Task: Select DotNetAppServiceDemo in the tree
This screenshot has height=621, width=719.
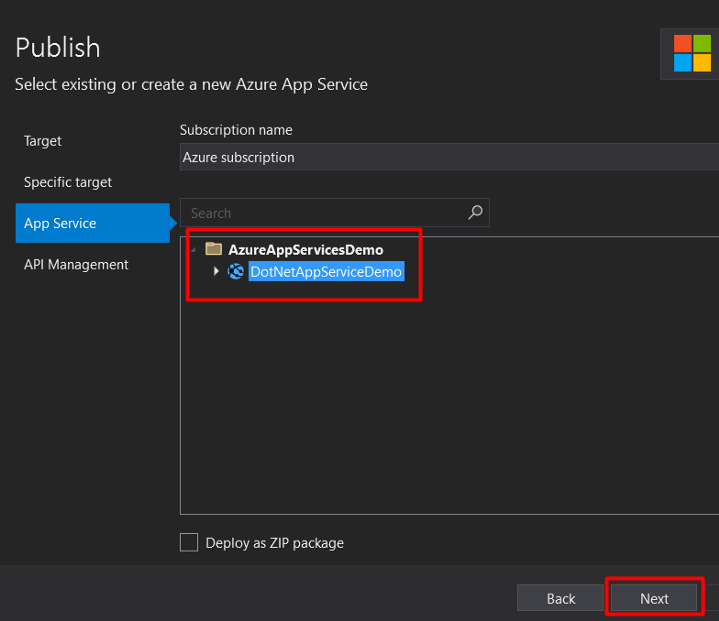Action: [326, 271]
